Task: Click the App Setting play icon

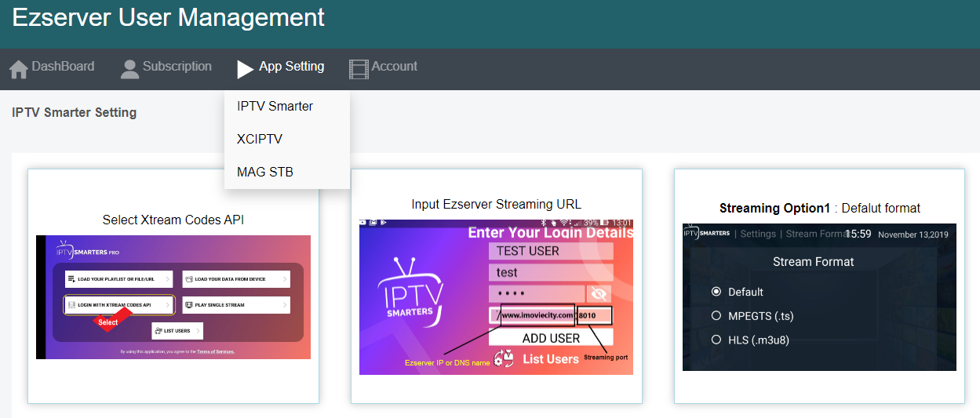Action: click(x=245, y=69)
